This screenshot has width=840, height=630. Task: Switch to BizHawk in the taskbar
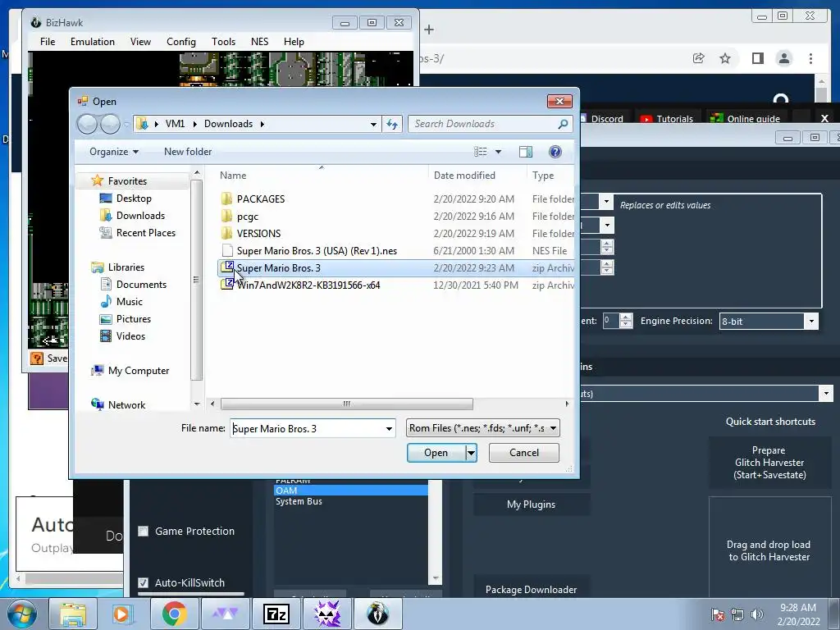(x=377, y=614)
